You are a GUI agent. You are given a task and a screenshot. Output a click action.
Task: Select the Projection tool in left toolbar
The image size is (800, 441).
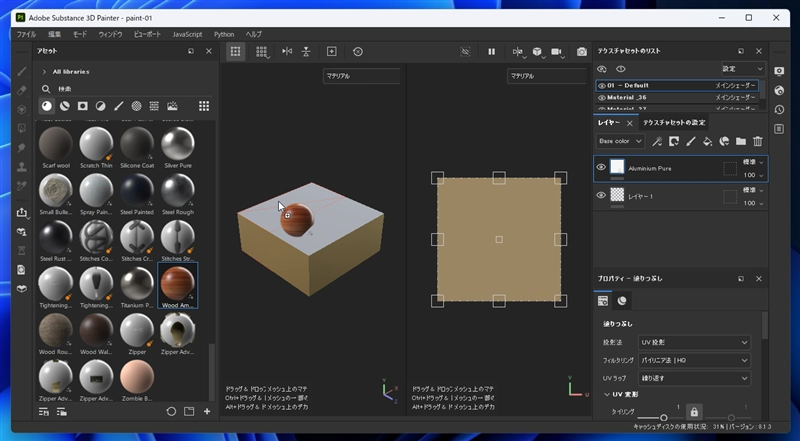tap(21, 109)
